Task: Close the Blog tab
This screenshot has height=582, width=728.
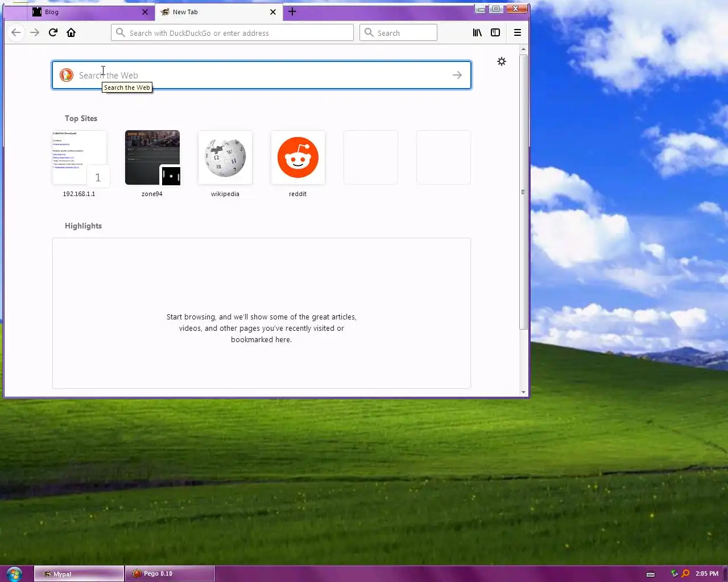Action: click(x=145, y=12)
